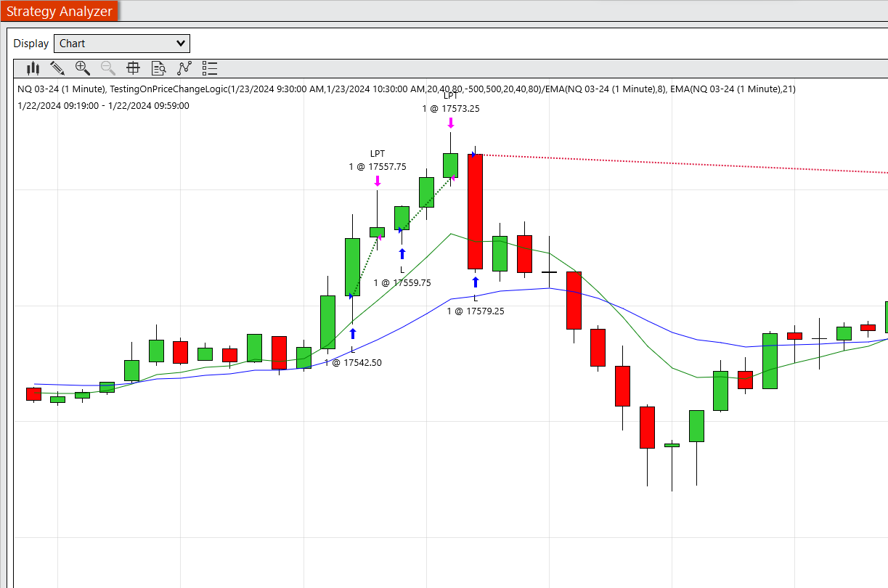888x588 pixels.
Task: Click magenta exit arrow below 17557.75
Action: (x=378, y=181)
